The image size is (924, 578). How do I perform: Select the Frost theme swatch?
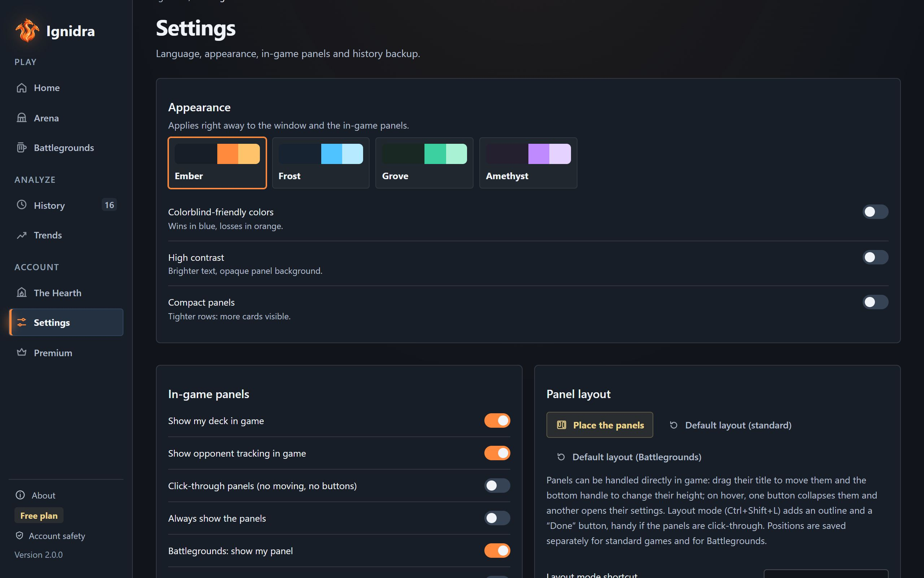[x=321, y=163]
